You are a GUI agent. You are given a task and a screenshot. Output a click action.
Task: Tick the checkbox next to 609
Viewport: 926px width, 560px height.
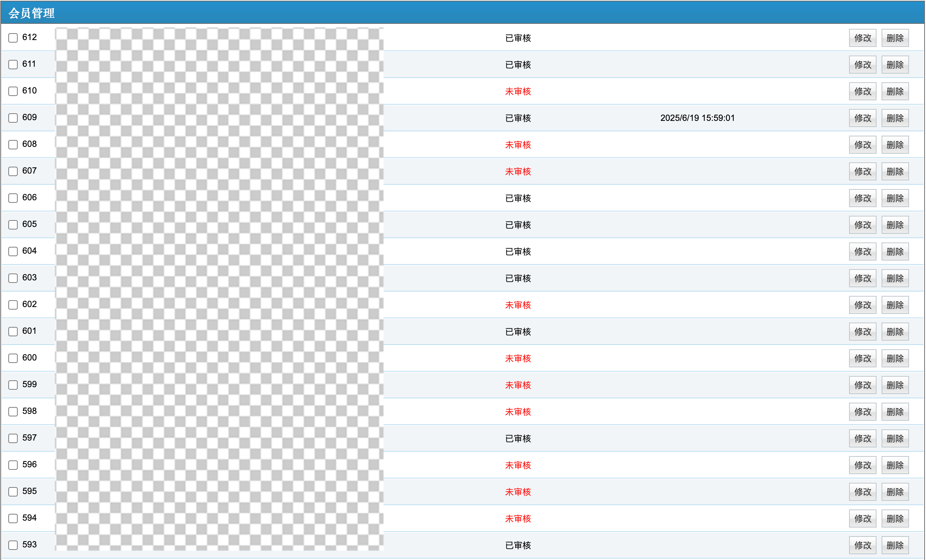(13, 118)
